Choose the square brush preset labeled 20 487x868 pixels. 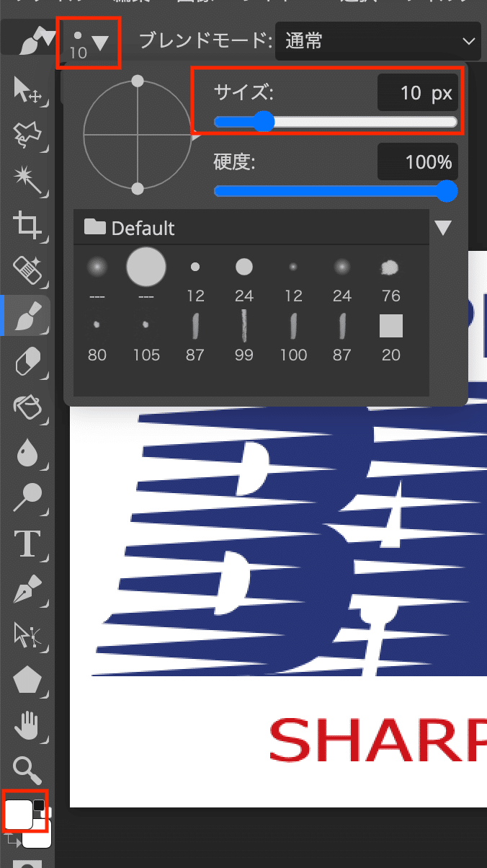pyautogui.click(x=391, y=327)
